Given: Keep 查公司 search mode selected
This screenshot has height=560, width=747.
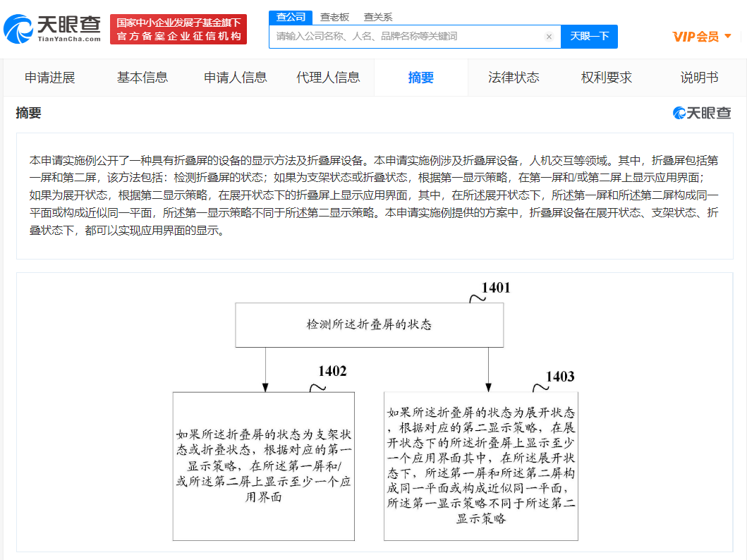Looking at the screenshot, I should pyautogui.click(x=291, y=16).
